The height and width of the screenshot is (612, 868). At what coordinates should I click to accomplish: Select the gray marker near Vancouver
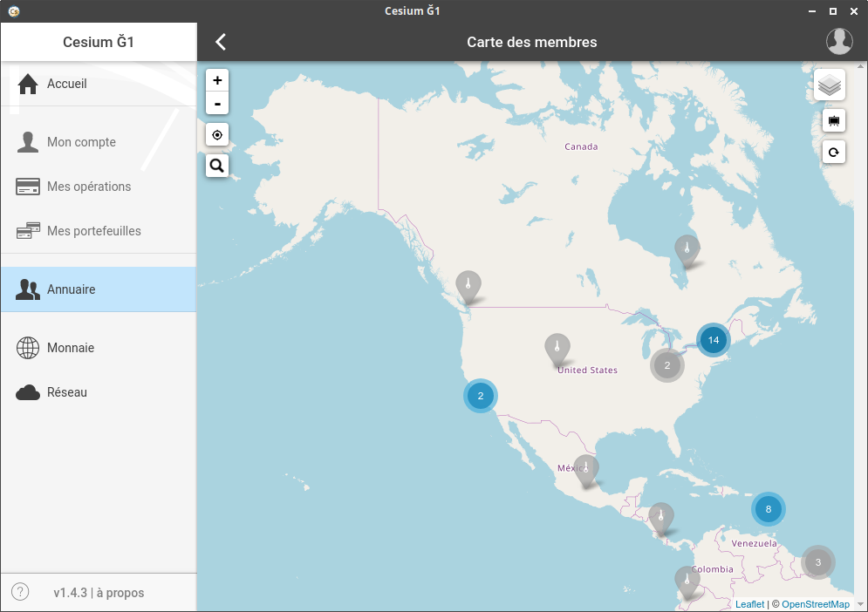(x=468, y=287)
